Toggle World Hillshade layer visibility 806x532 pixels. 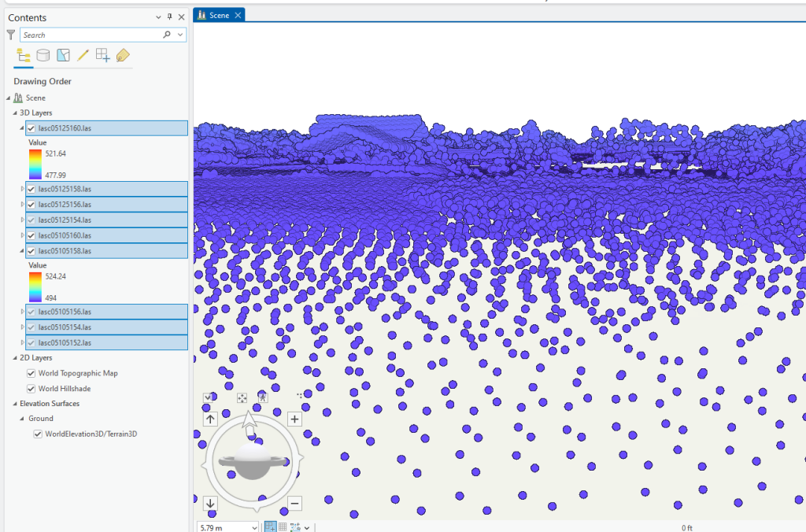pyautogui.click(x=31, y=389)
